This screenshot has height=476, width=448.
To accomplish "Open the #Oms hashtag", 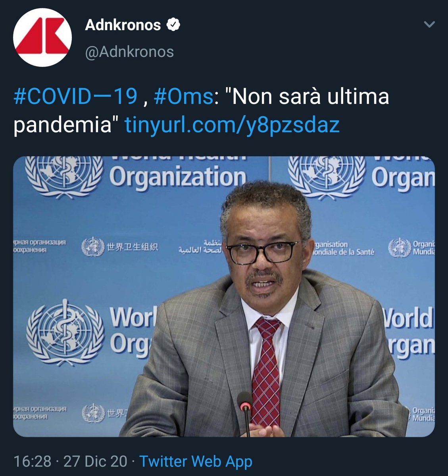I will pyautogui.click(x=183, y=97).
